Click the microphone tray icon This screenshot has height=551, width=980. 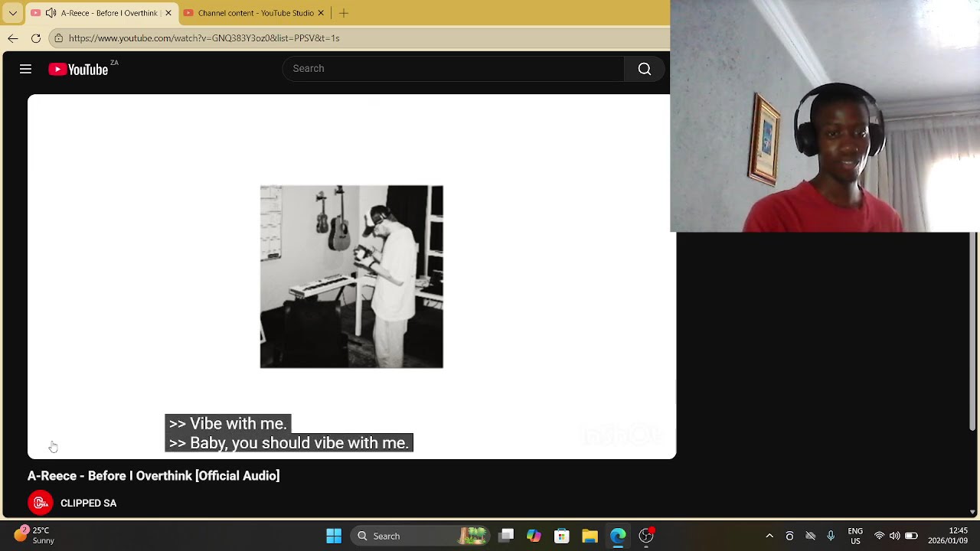831,536
